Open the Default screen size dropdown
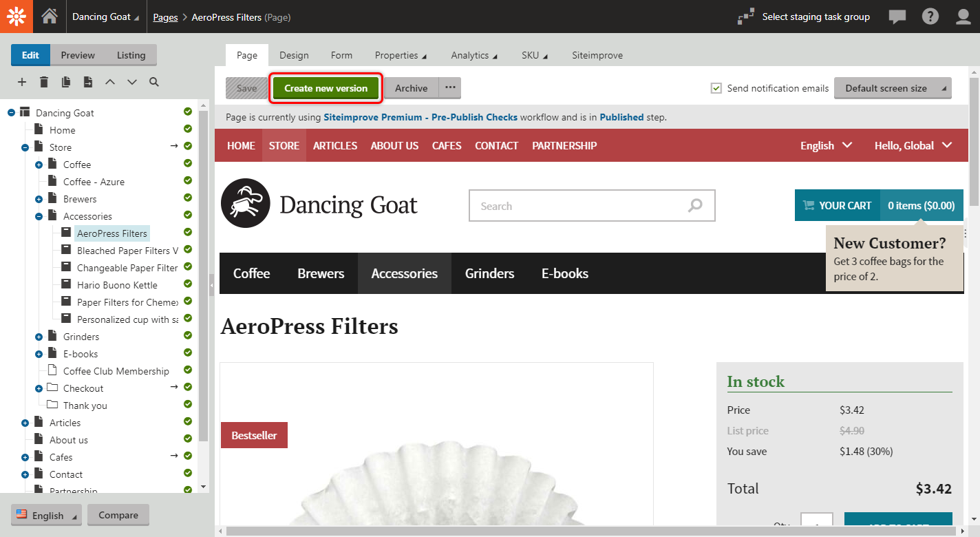This screenshot has width=980, height=537. [x=893, y=88]
